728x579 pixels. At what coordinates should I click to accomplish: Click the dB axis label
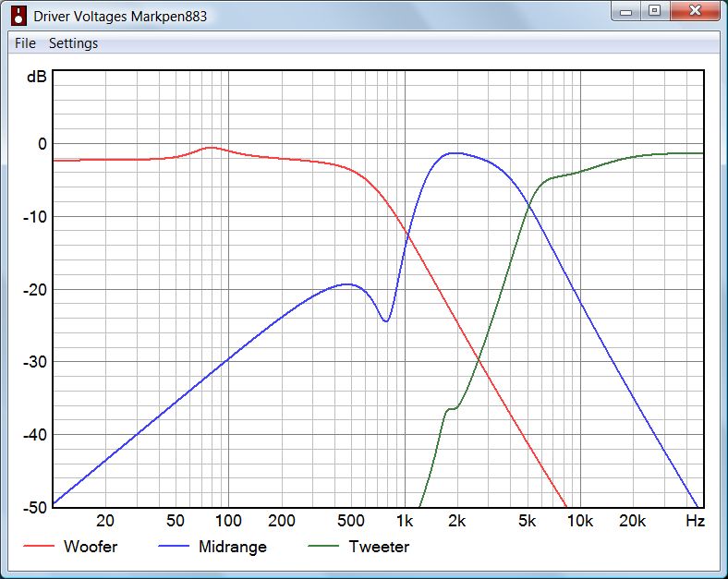(x=37, y=77)
